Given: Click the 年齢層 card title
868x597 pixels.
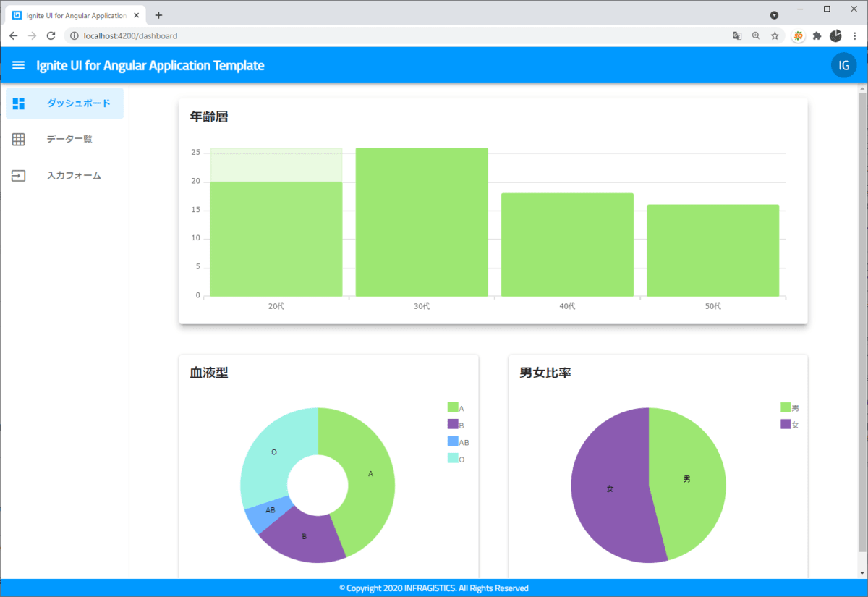Looking at the screenshot, I should point(209,116).
